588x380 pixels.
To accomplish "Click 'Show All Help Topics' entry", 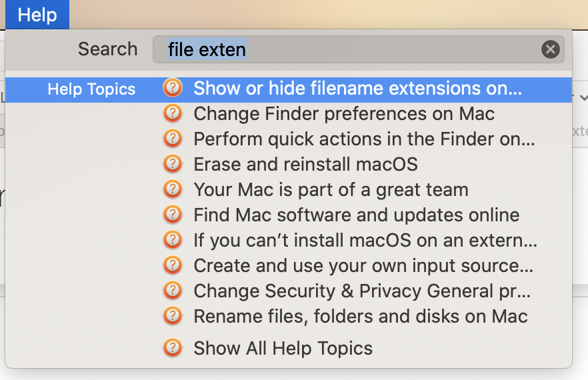I will point(283,348).
